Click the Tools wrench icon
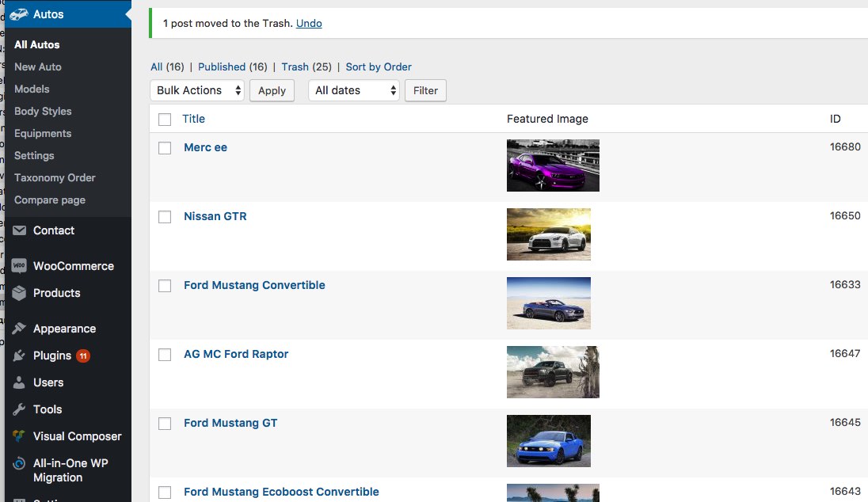The width and height of the screenshot is (868, 502). tap(19, 409)
